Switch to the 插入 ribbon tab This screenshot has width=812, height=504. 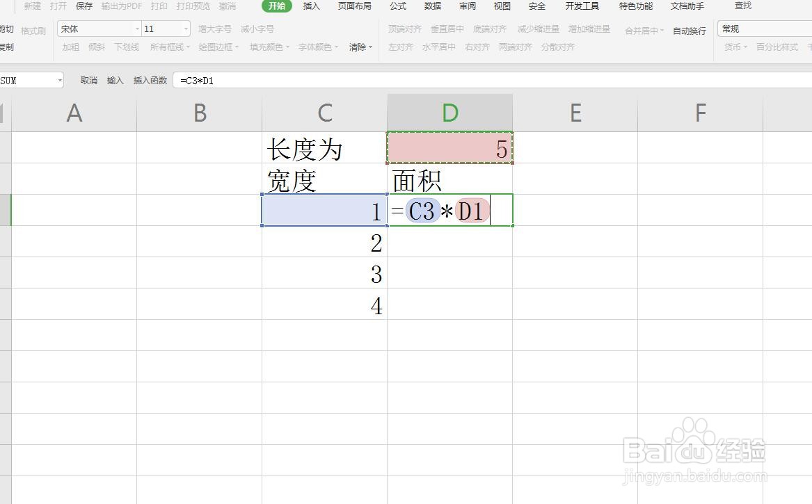coord(311,6)
